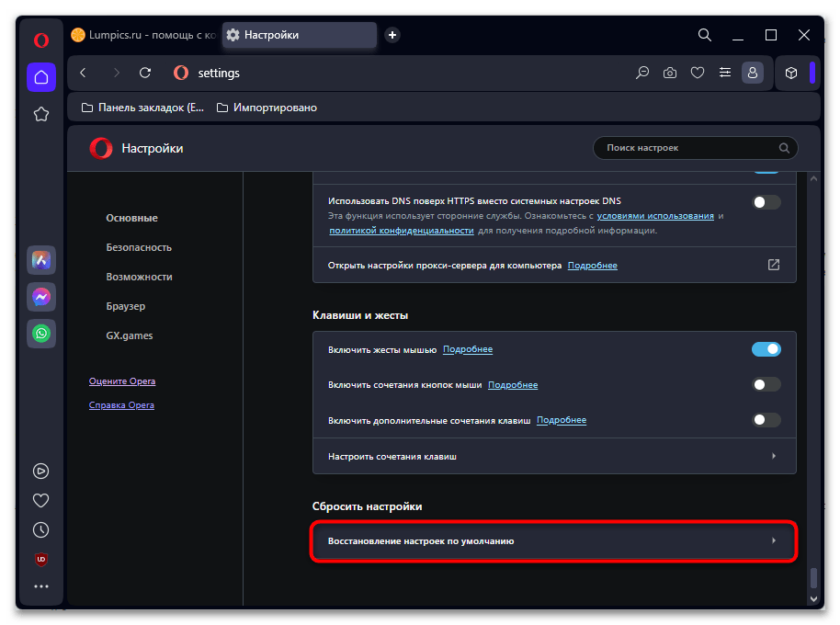The height and width of the screenshot is (625, 840).
Task: Go forward with the forward arrow
Action: [116, 73]
